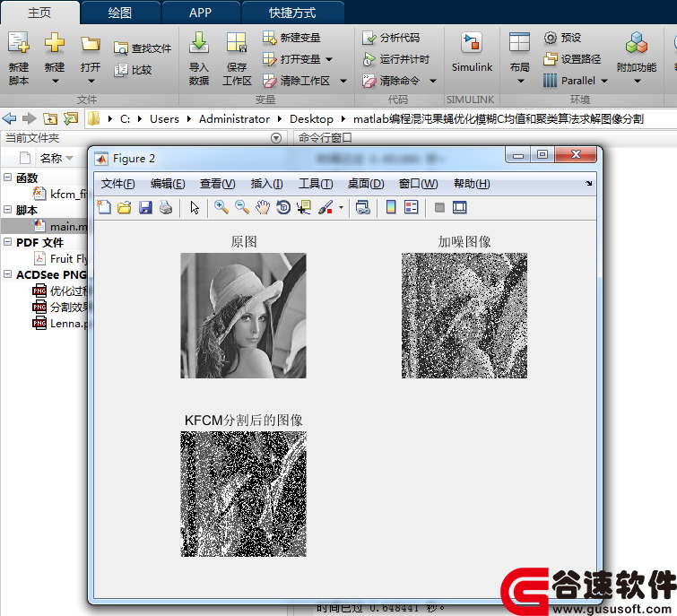Click New Variable (新建变量)
The image size is (677, 616).
tap(291, 38)
